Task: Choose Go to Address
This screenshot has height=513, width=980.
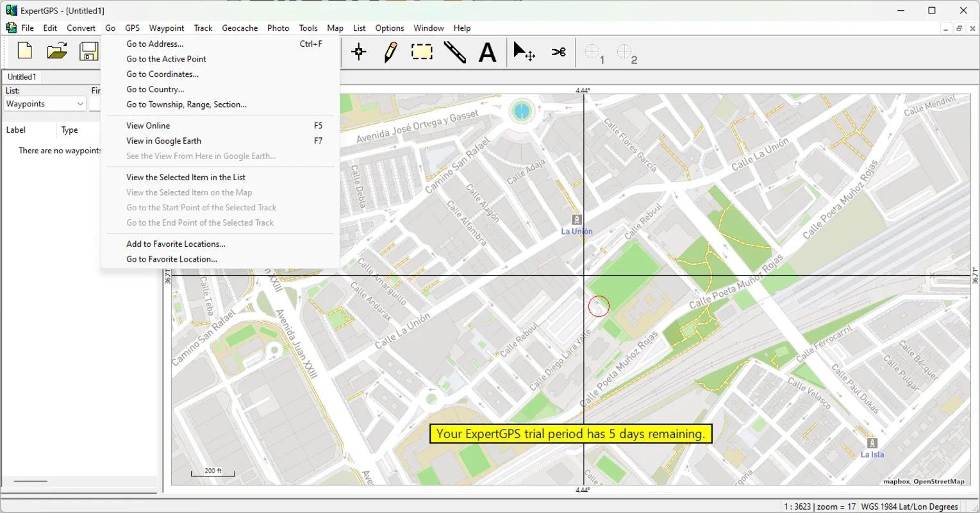Action: pos(220,44)
